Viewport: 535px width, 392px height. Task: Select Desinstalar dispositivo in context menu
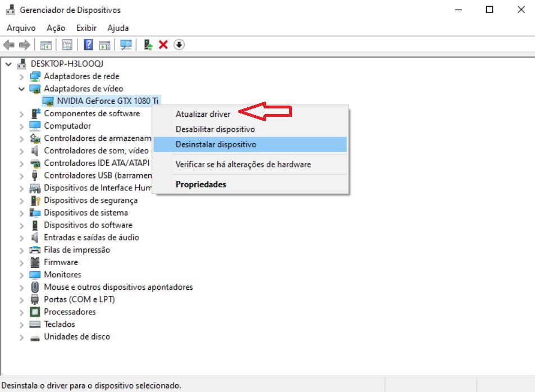click(x=216, y=144)
